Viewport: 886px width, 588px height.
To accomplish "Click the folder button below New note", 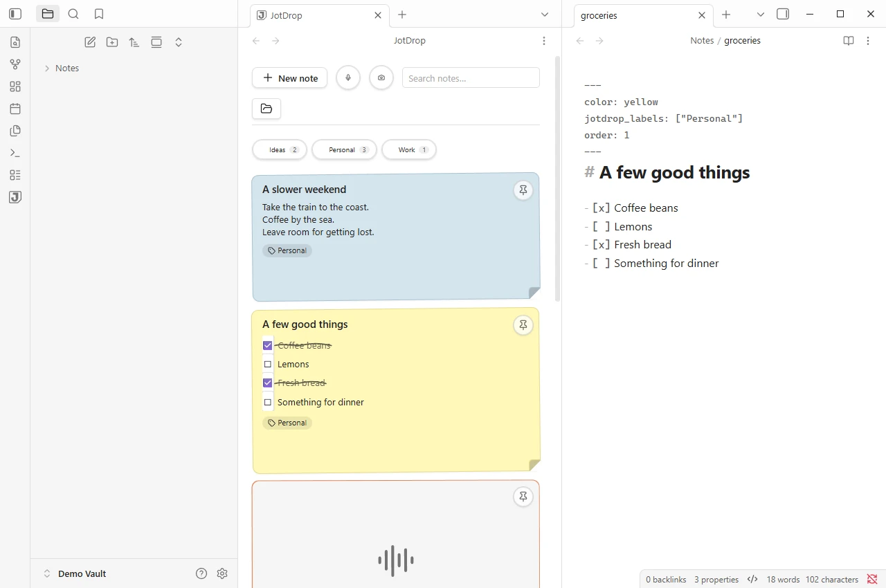I will pyautogui.click(x=266, y=109).
